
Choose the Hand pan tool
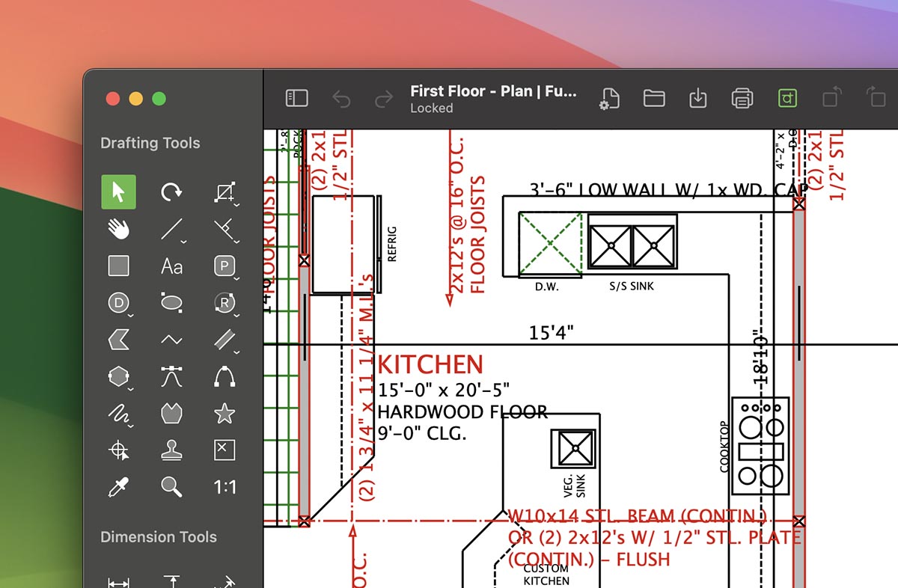coord(118,229)
